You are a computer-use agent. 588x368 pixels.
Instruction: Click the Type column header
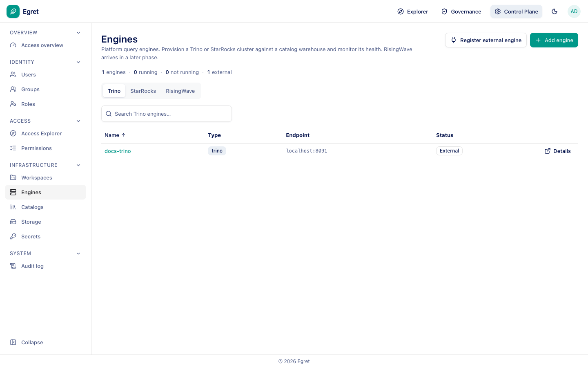coord(214,135)
